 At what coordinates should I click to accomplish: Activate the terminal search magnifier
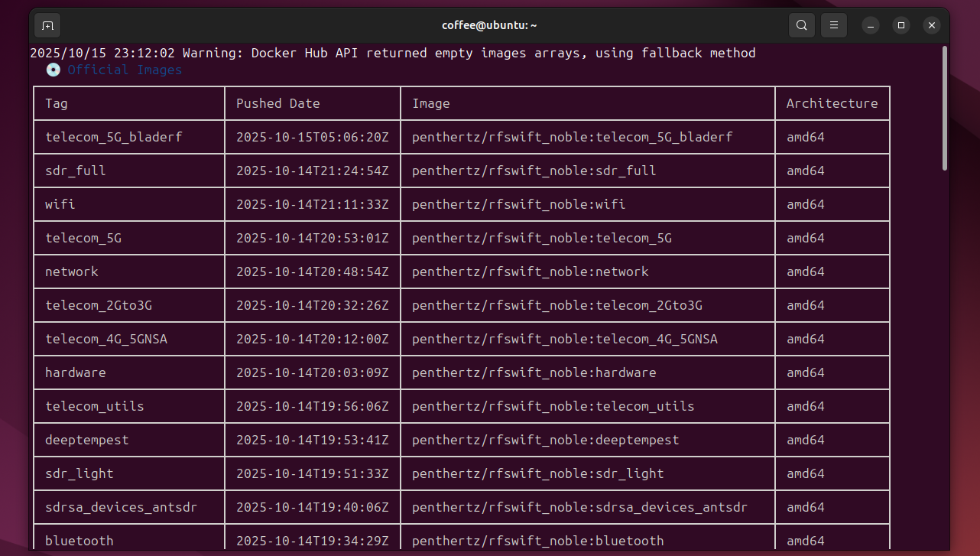(801, 24)
